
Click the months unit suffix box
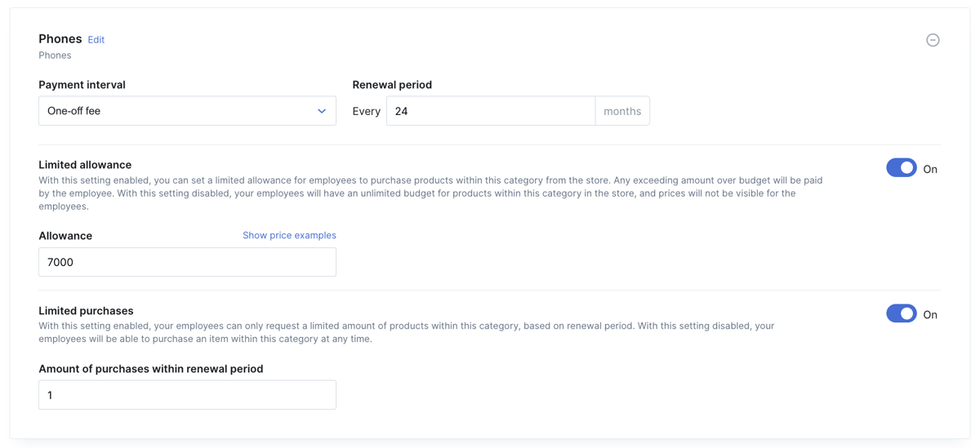pos(622,111)
